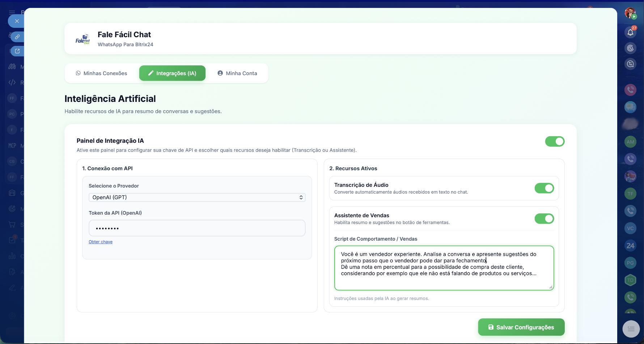Click the user profile avatar
644x344 pixels.
(630, 13)
